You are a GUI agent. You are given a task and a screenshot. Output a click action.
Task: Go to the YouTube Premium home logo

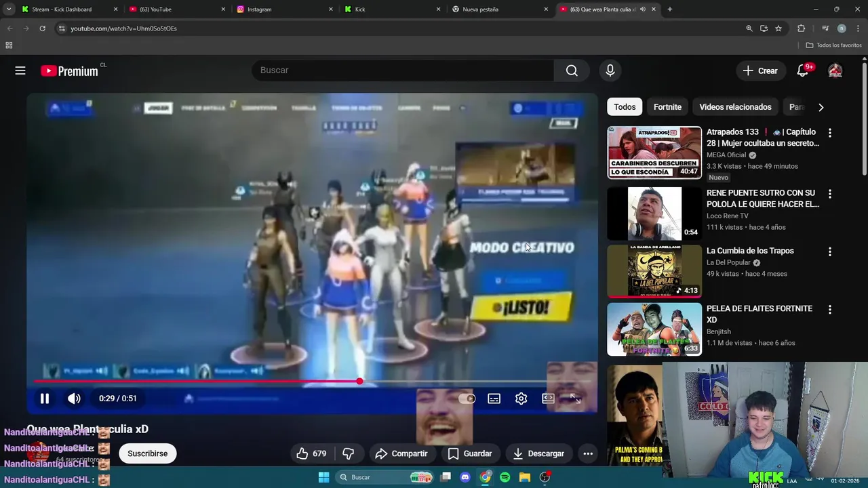(69, 70)
